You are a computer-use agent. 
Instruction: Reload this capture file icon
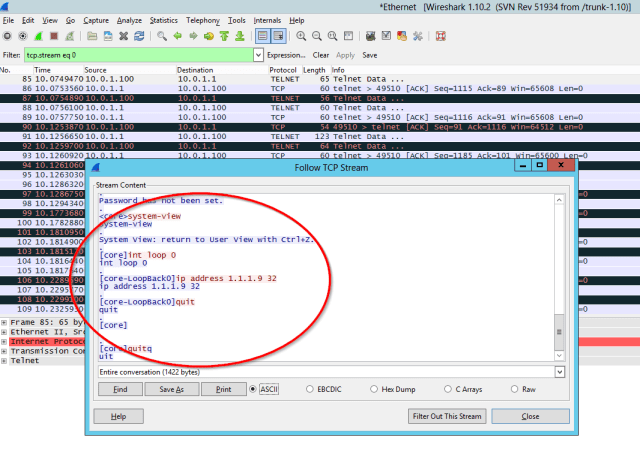point(139,36)
